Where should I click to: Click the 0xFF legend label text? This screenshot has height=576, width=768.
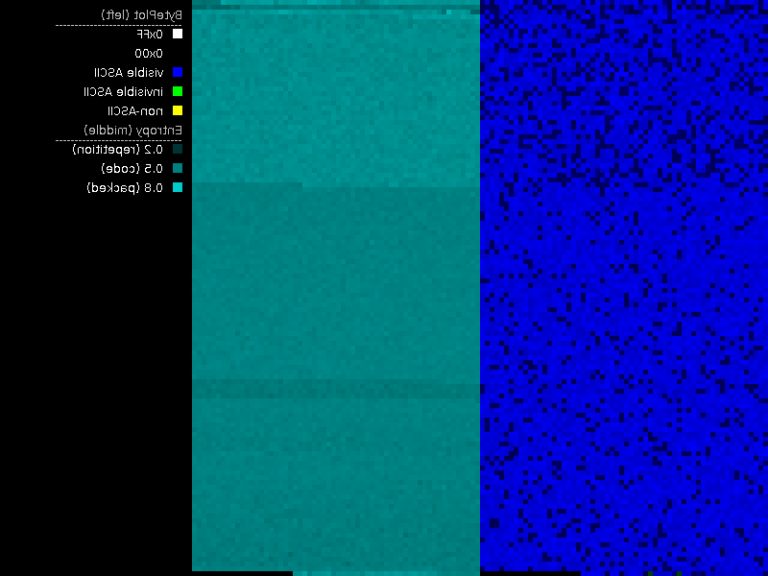[x=149, y=34]
